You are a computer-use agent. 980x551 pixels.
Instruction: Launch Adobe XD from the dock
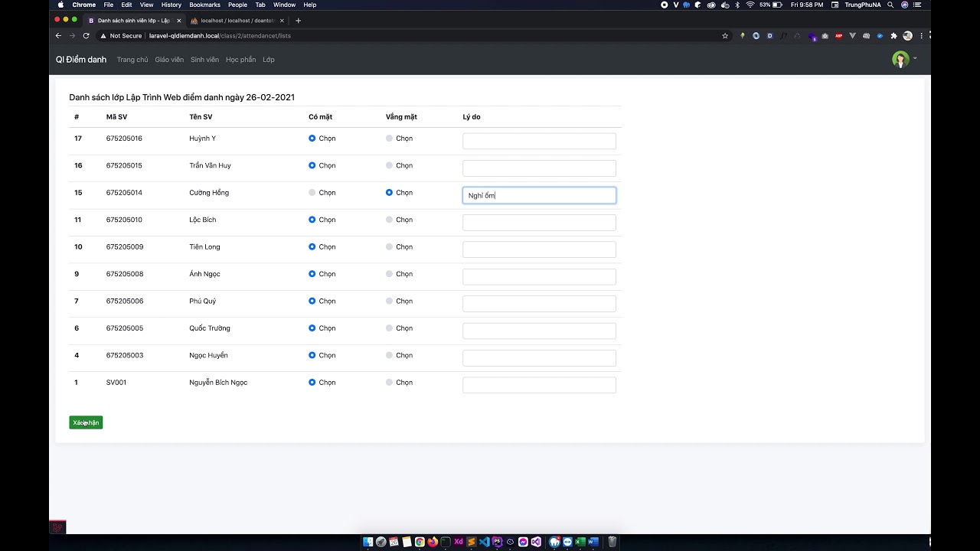pyautogui.click(x=459, y=542)
